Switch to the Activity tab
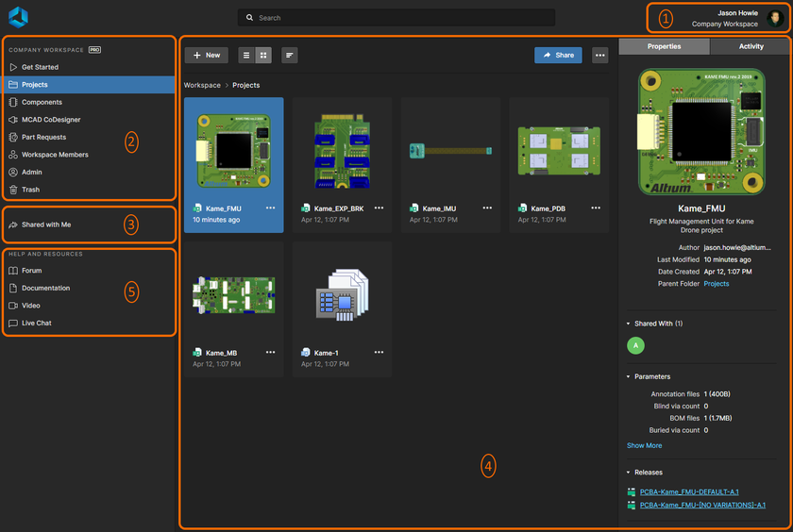This screenshot has width=793, height=532. (751, 46)
